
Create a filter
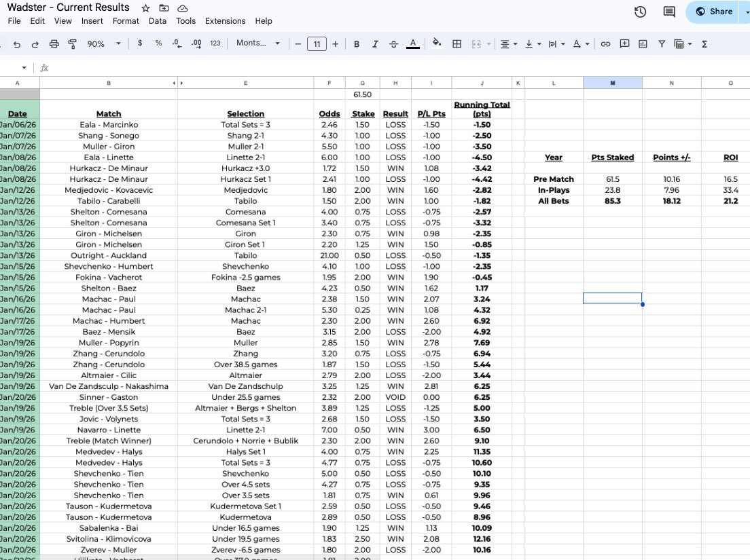click(x=662, y=44)
